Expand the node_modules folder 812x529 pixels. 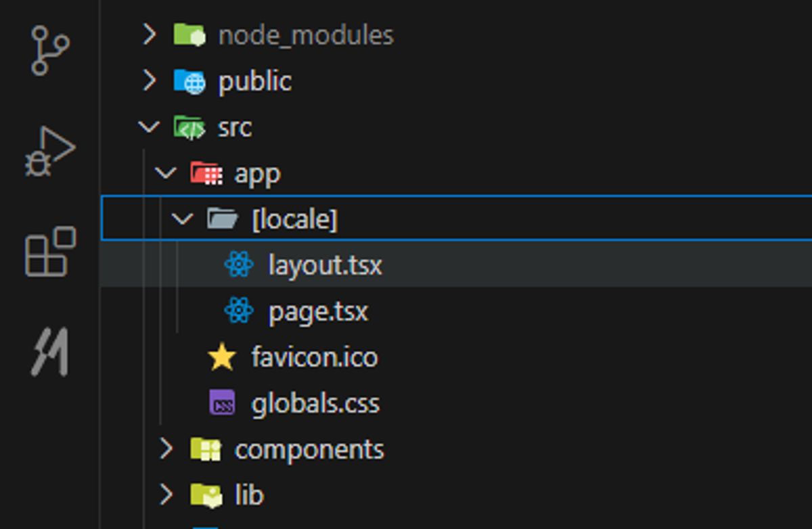coord(150,35)
